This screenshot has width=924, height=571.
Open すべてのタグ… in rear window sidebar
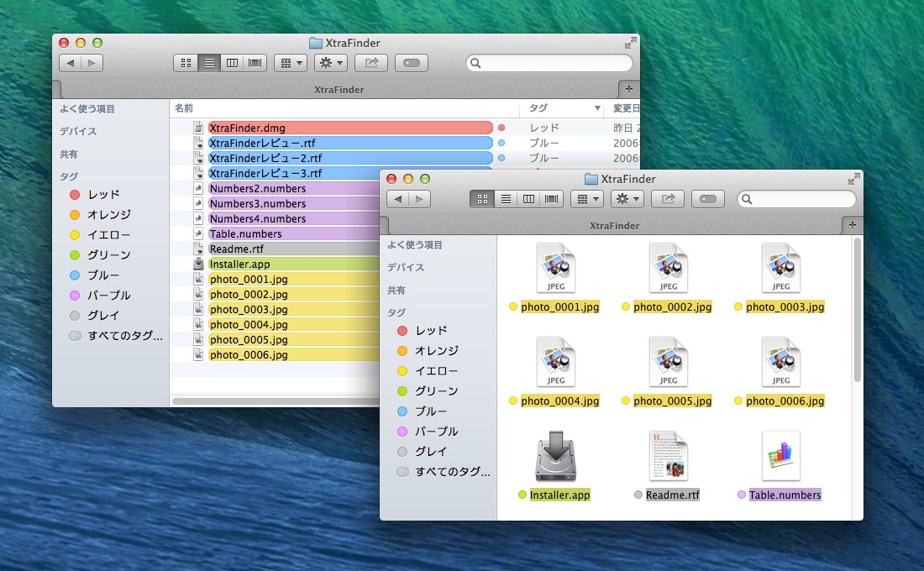pyautogui.click(x=116, y=336)
